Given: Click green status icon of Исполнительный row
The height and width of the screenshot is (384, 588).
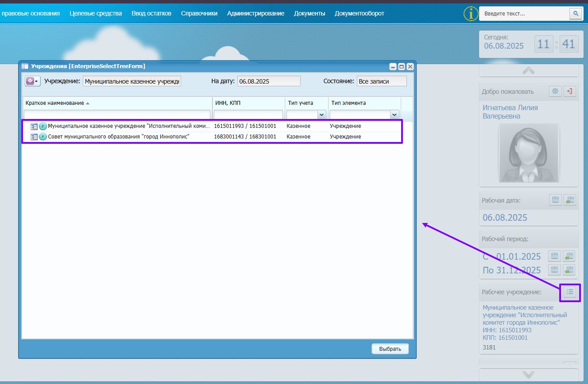Looking at the screenshot, I should [43, 126].
